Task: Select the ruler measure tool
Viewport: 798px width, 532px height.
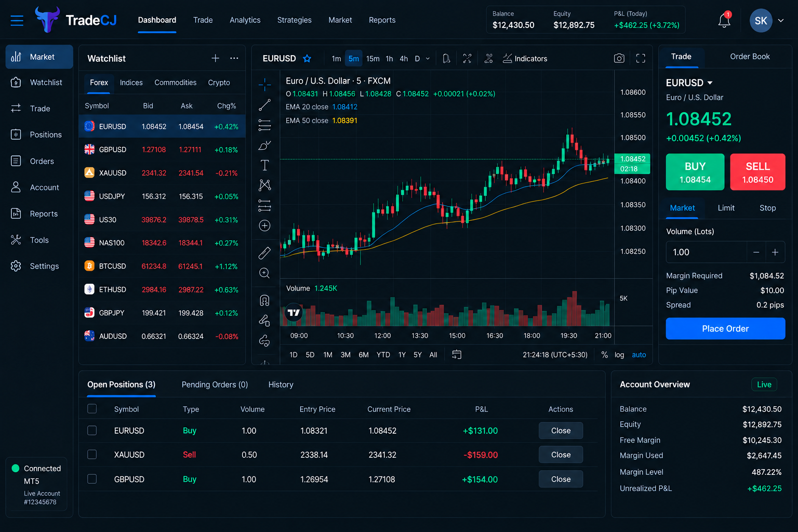Action: [264, 253]
